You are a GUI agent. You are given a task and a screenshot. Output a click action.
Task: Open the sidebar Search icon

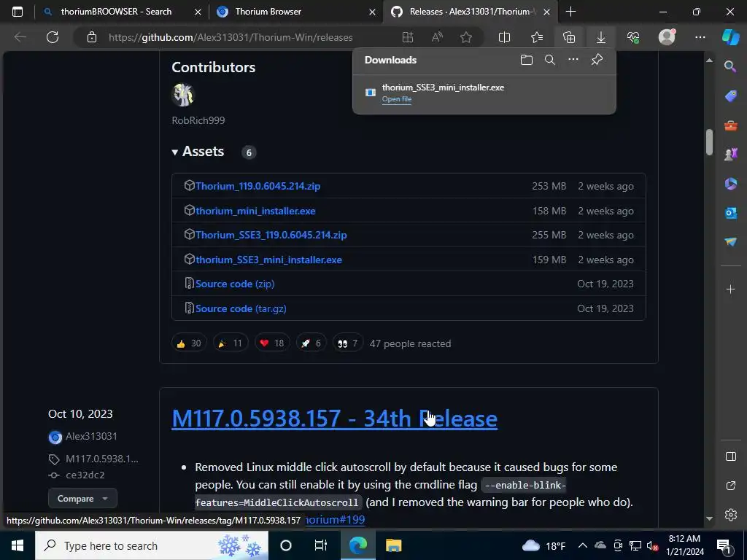pyautogui.click(x=730, y=66)
